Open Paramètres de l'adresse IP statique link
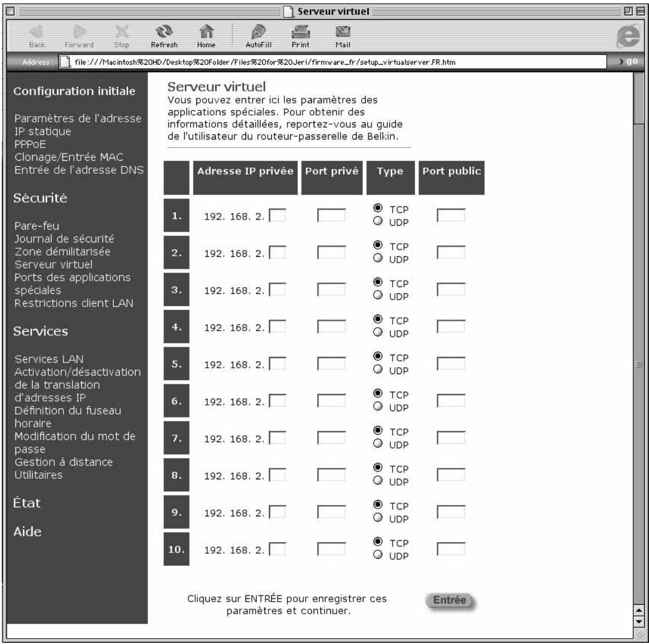This screenshot has height=644, width=649. pyautogui.click(x=78, y=125)
